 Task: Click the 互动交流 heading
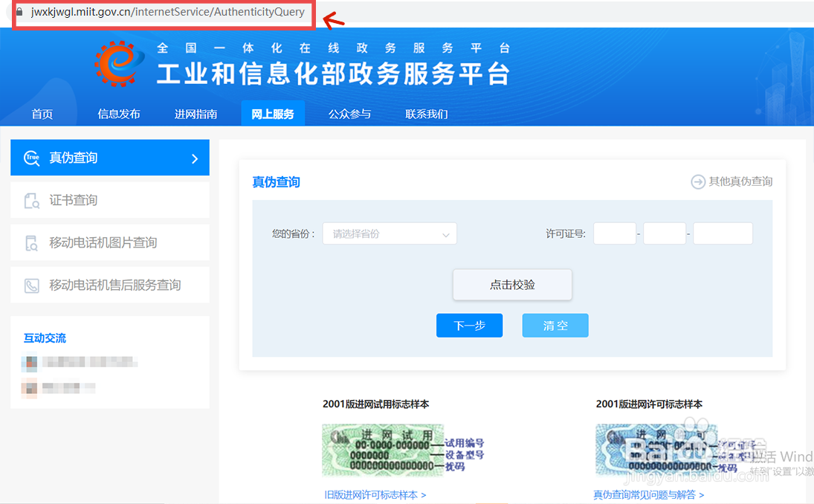pyautogui.click(x=45, y=338)
